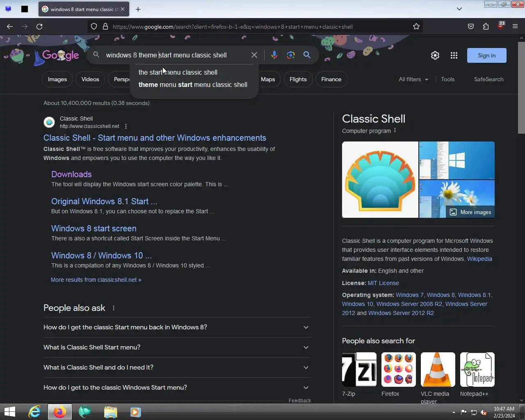Click the muted volume tray icon
The image size is (525, 420).
(484, 412)
